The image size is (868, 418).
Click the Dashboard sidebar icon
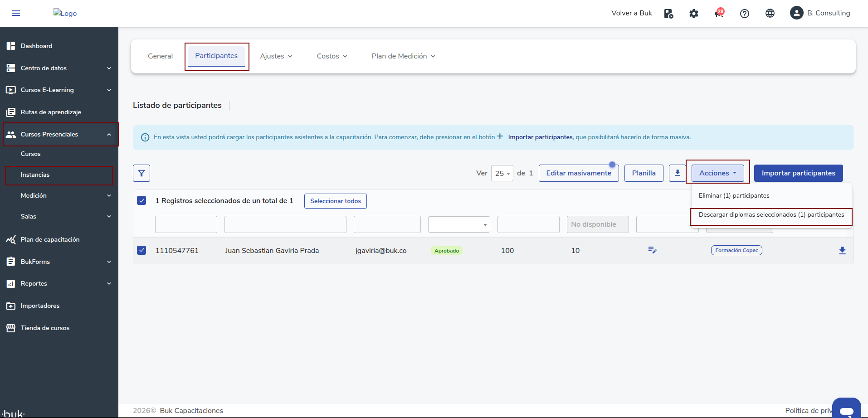[x=11, y=46]
